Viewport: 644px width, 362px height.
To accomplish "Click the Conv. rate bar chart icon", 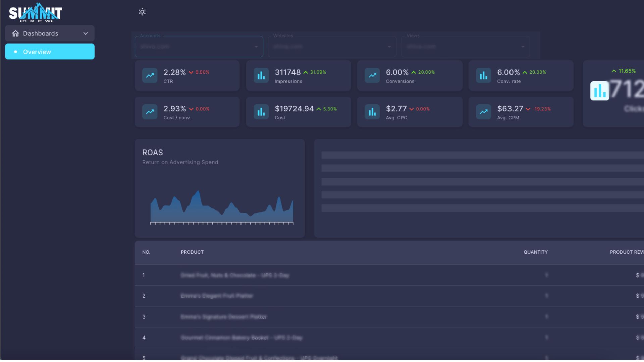I will pos(484,75).
